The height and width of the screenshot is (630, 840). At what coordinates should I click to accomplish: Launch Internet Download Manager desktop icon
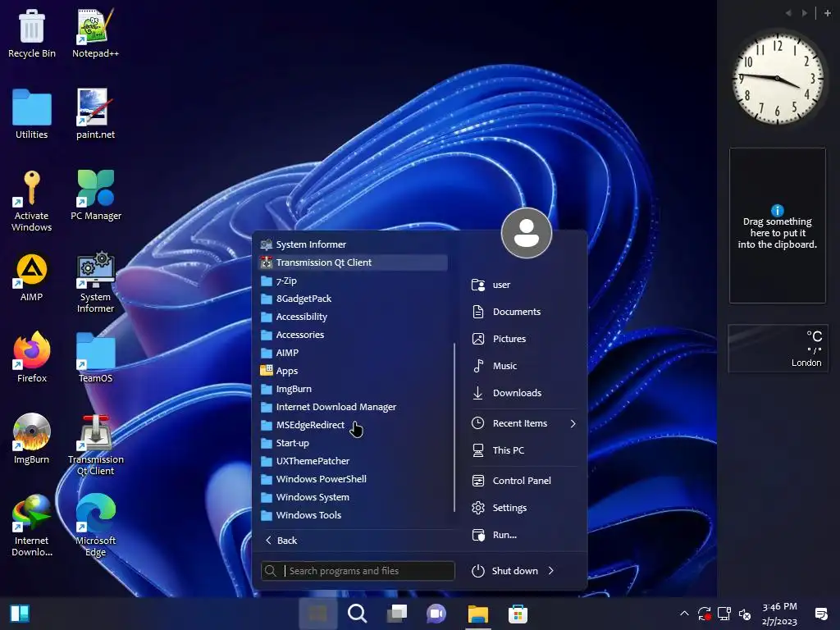(32, 526)
